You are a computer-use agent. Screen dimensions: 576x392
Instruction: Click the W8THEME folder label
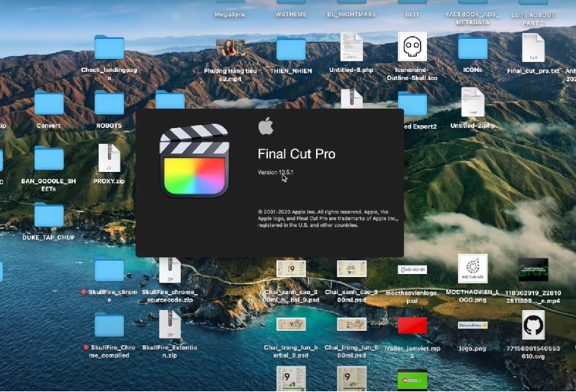point(291,14)
